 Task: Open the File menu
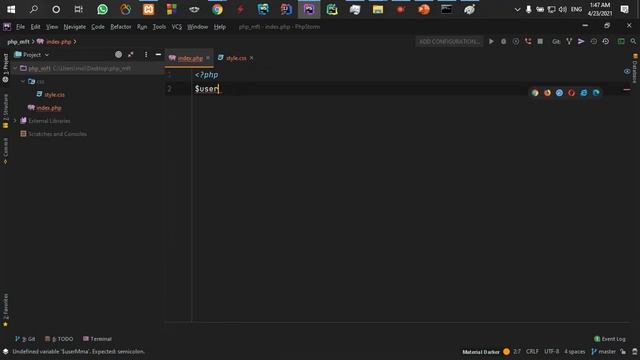coord(20,27)
